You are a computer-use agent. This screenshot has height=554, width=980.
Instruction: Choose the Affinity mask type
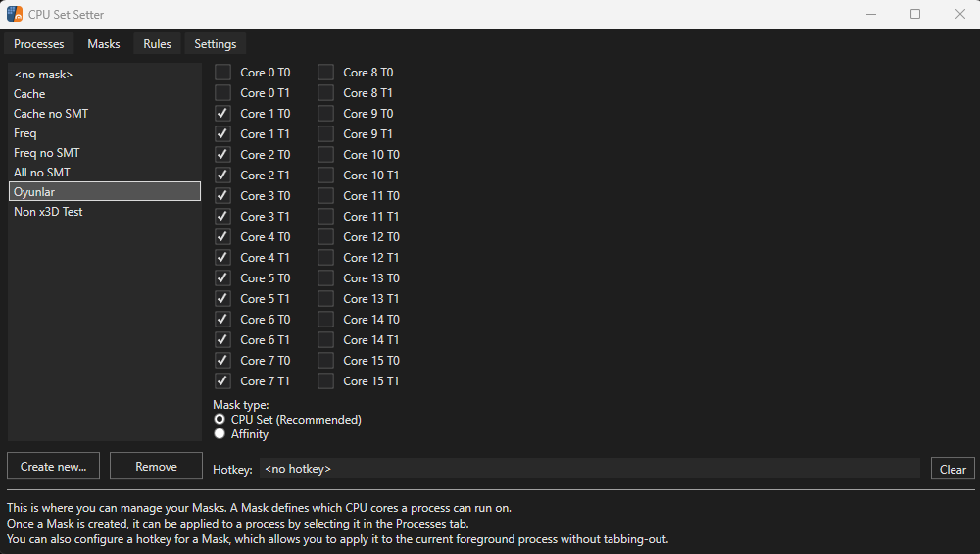click(x=220, y=433)
